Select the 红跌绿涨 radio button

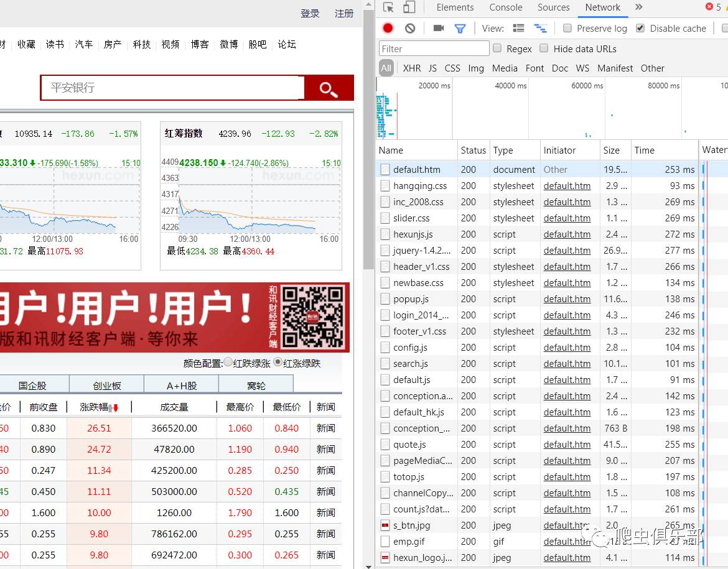(x=228, y=362)
